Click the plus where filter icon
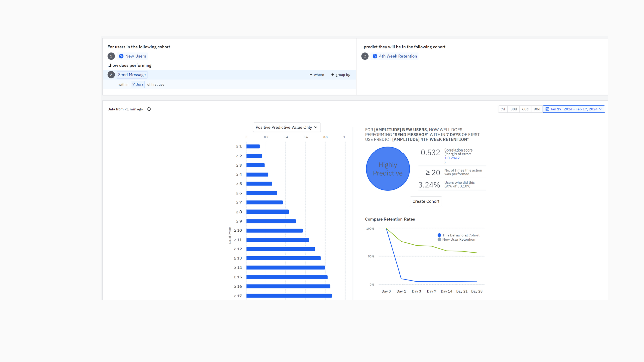 311,75
